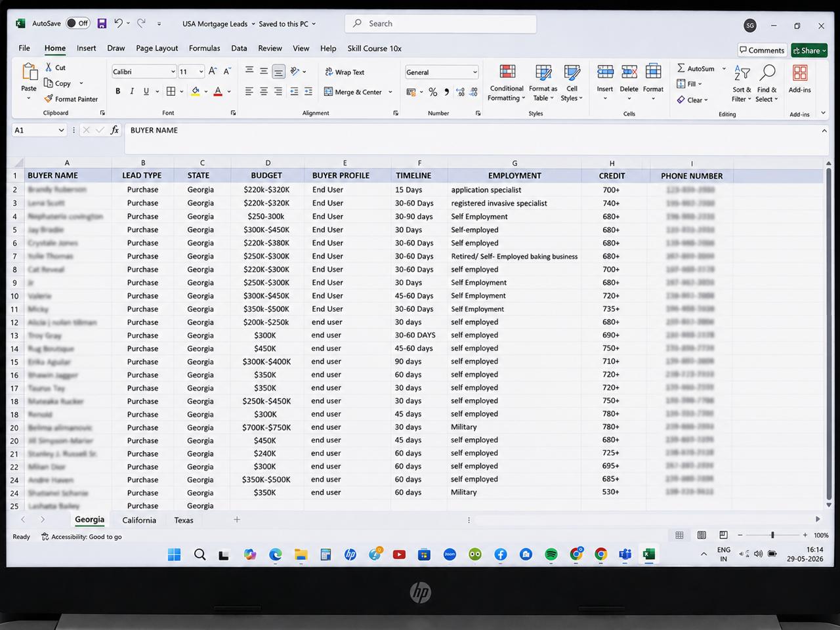Toggle Bold formatting
Viewport: 840px width, 630px height.
[x=118, y=91]
